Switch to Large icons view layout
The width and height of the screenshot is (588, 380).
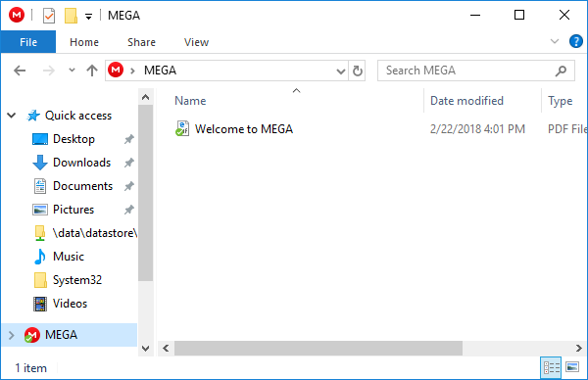click(x=572, y=367)
